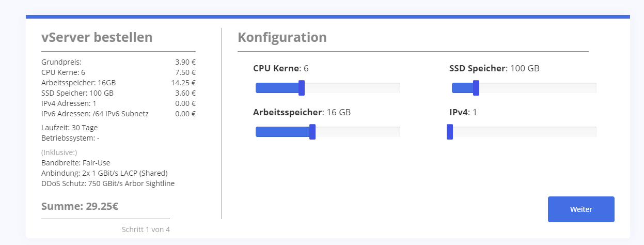Image resolution: width=644 pixels, height=245 pixels.
Task: Click the Betriebssystem summary line
Action: (70, 138)
